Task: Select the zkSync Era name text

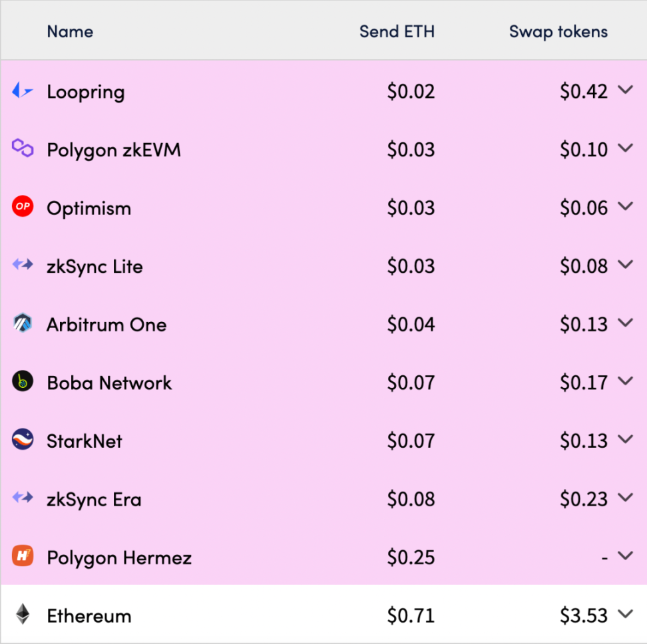Action: [94, 500]
